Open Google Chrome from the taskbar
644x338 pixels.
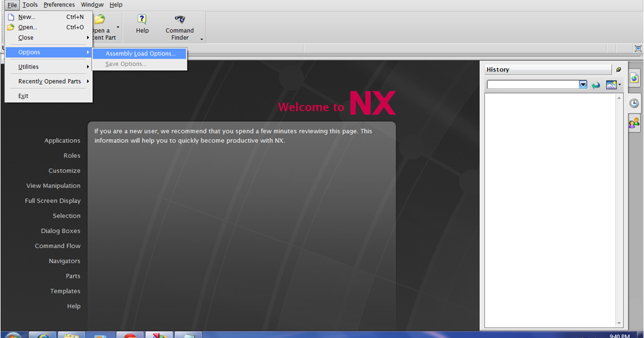tap(130, 334)
